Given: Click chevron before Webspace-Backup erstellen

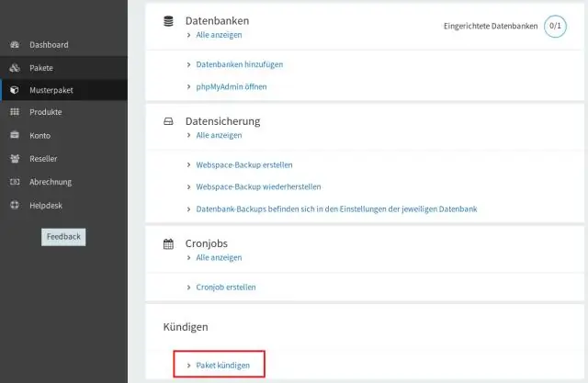Looking at the screenshot, I should [188, 165].
